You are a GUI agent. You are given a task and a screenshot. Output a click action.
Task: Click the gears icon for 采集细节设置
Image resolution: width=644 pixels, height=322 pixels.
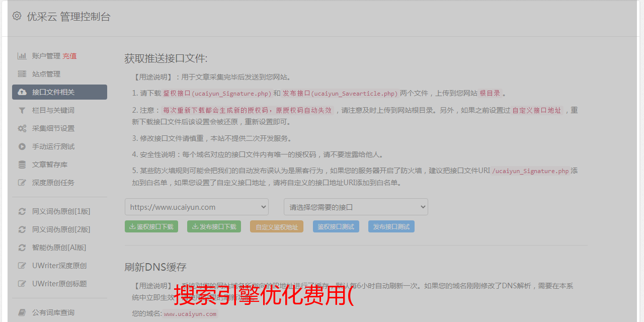(22, 128)
